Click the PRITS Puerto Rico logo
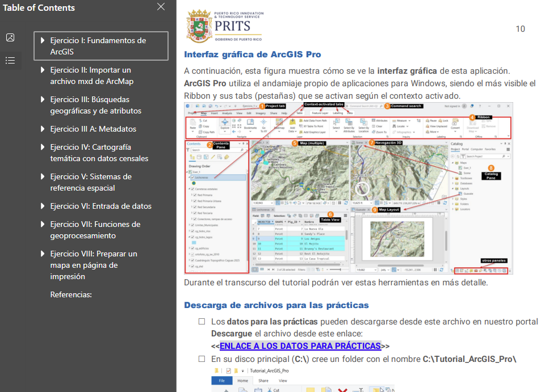Image resolution: width=545 pixels, height=392 pixels. (225, 26)
